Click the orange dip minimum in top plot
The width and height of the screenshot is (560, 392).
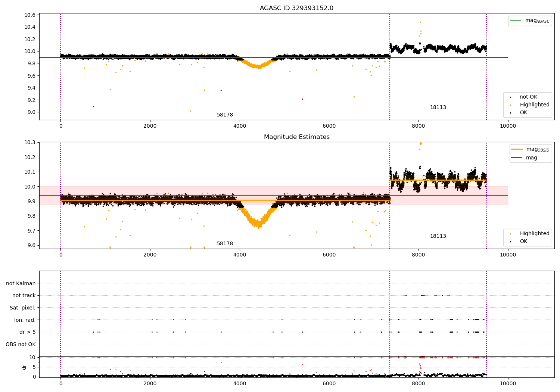(258, 67)
